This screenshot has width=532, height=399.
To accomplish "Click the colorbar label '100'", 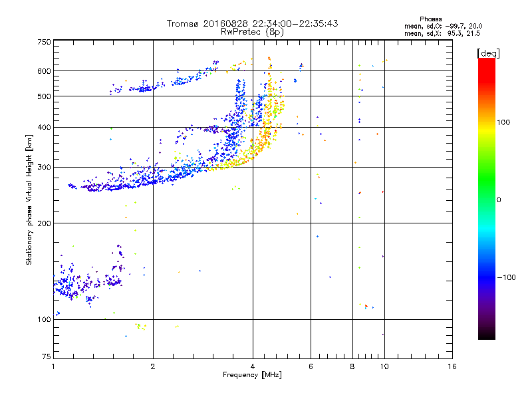I will tap(503, 122).
